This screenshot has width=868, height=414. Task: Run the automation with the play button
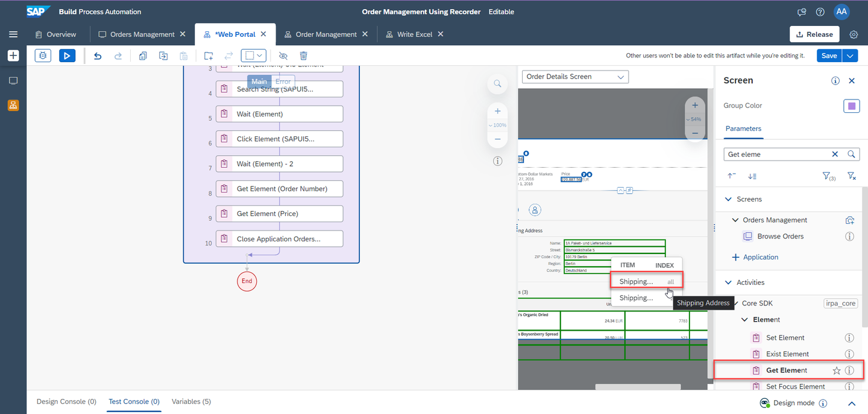click(x=67, y=56)
